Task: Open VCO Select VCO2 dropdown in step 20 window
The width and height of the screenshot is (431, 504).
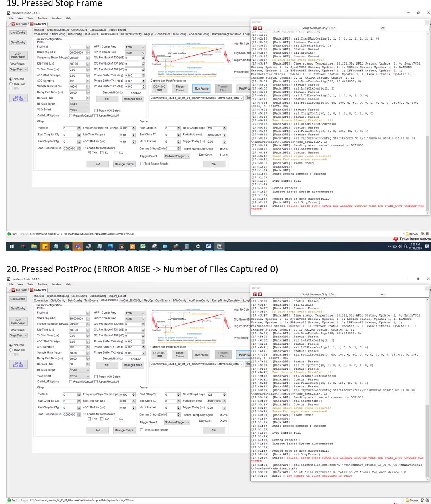Action: (x=80, y=376)
